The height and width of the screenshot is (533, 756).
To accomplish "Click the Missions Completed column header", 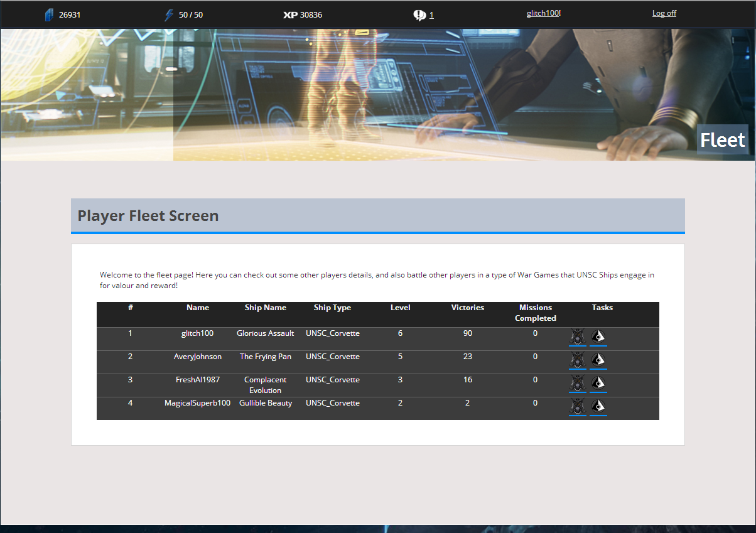I will 536,313.
